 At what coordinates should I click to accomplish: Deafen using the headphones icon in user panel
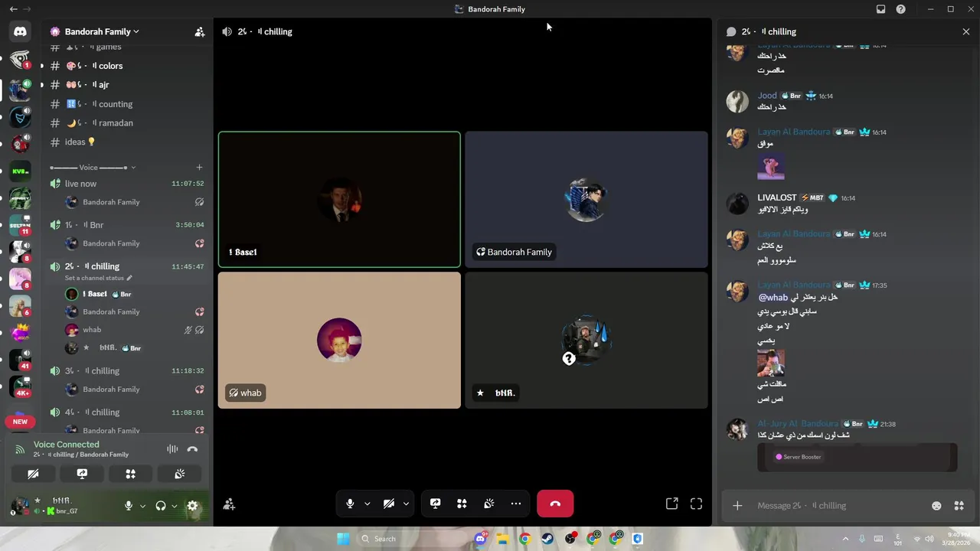pyautogui.click(x=161, y=506)
